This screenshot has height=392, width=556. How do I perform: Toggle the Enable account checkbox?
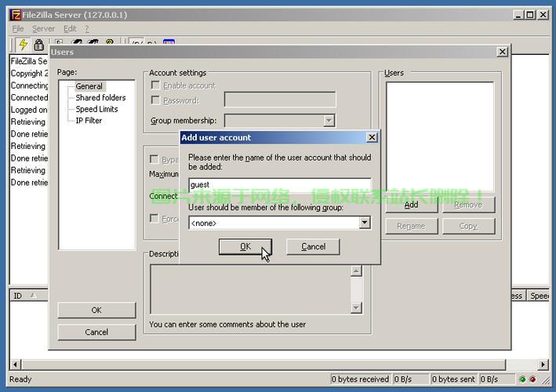155,85
